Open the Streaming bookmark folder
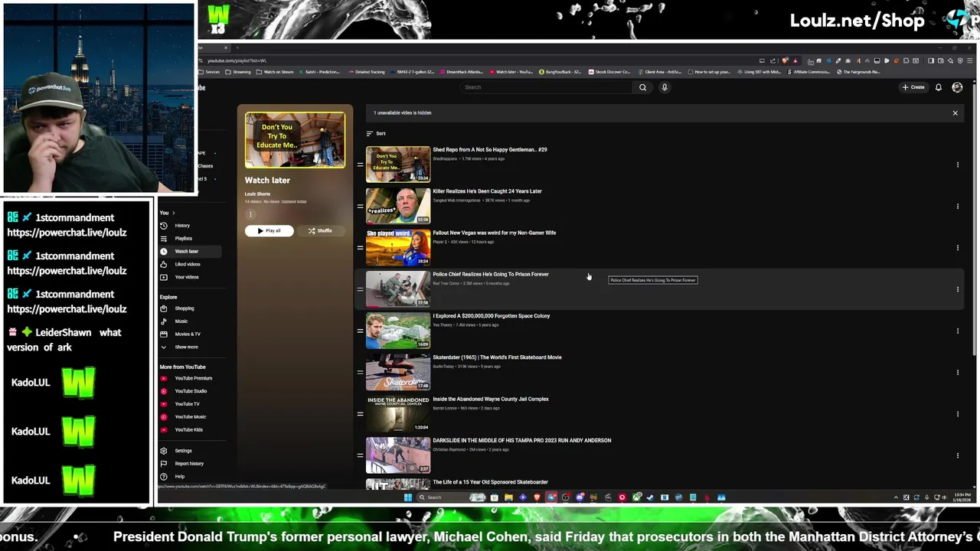 [238, 72]
